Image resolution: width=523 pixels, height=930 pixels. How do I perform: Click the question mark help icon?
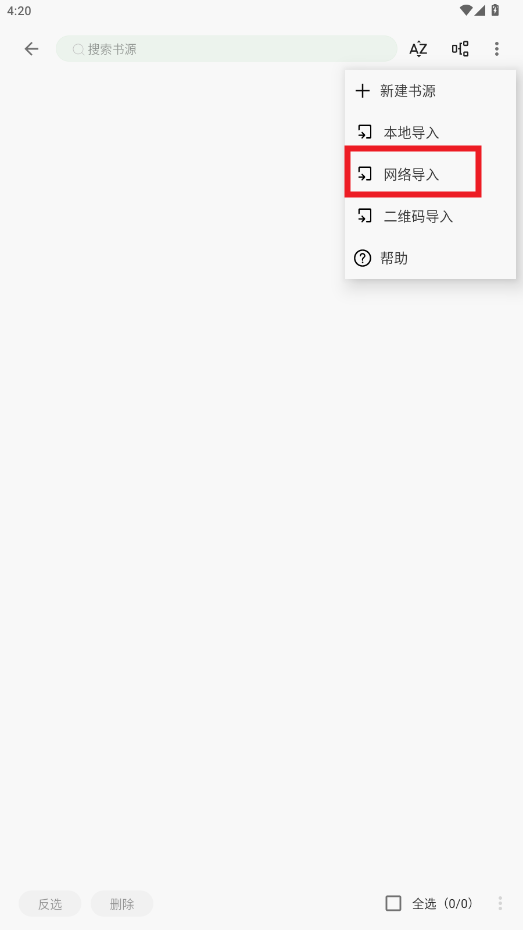click(x=362, y=258)
